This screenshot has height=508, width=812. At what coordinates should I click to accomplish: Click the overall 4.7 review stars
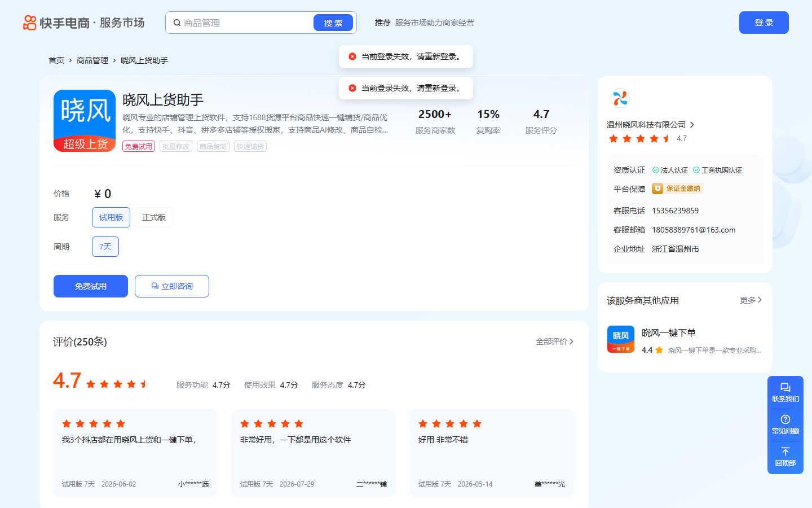pyautogui.click(x=117, y=384)
